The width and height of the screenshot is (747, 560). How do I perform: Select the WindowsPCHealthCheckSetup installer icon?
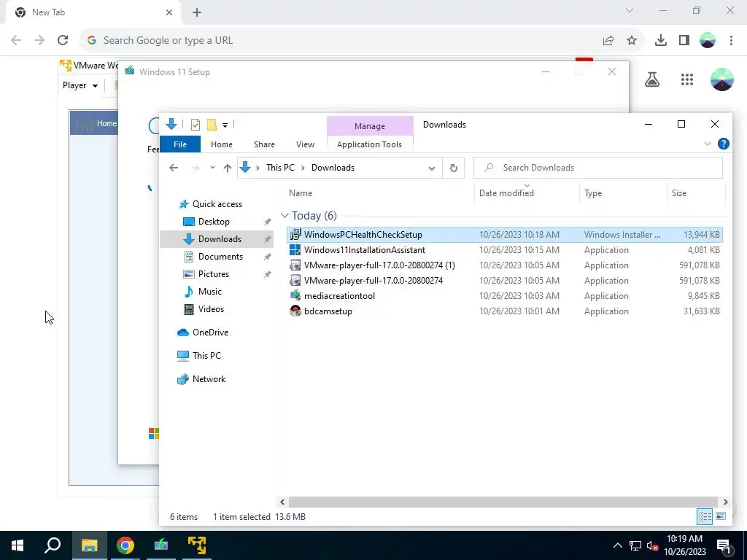tap(295, 234)
